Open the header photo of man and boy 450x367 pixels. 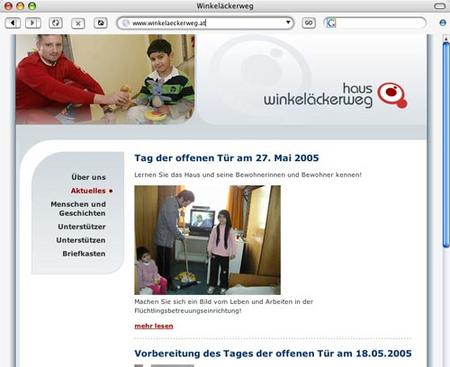pos(105,79)
